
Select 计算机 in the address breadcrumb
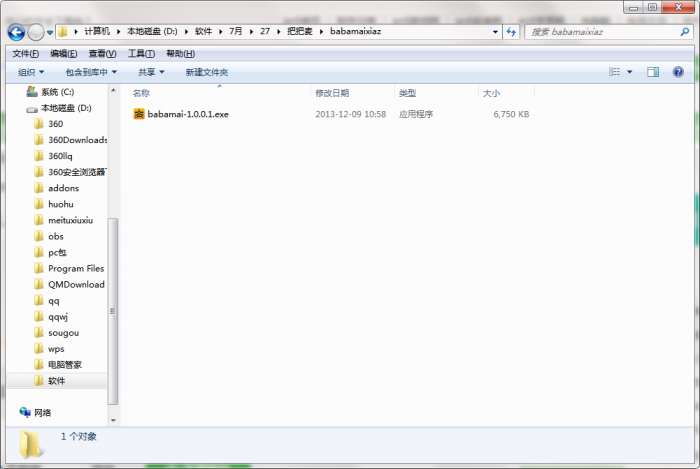pyautogui.click(x=97, y=31)
